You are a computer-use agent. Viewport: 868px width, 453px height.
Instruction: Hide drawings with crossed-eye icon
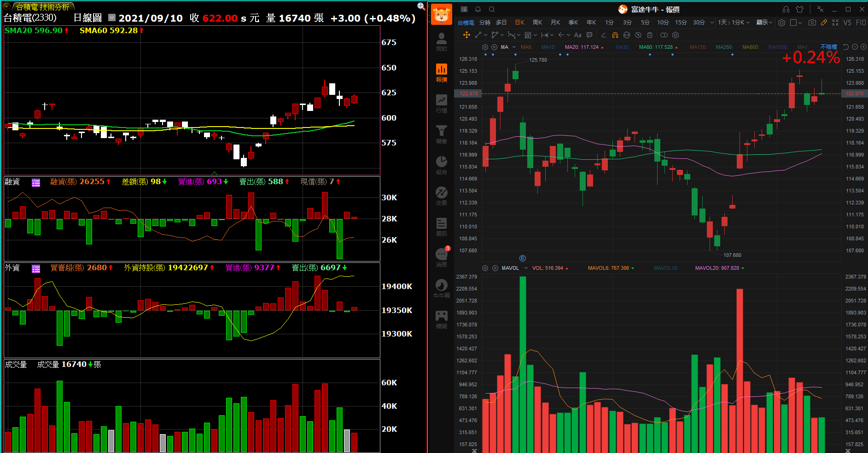638,35
